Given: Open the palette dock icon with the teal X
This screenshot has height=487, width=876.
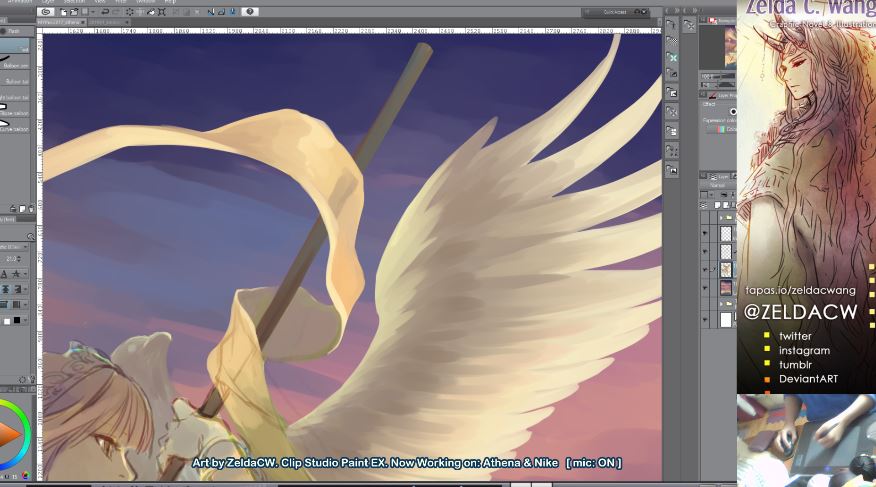Looking at the screenshot, I should [672, 58].
